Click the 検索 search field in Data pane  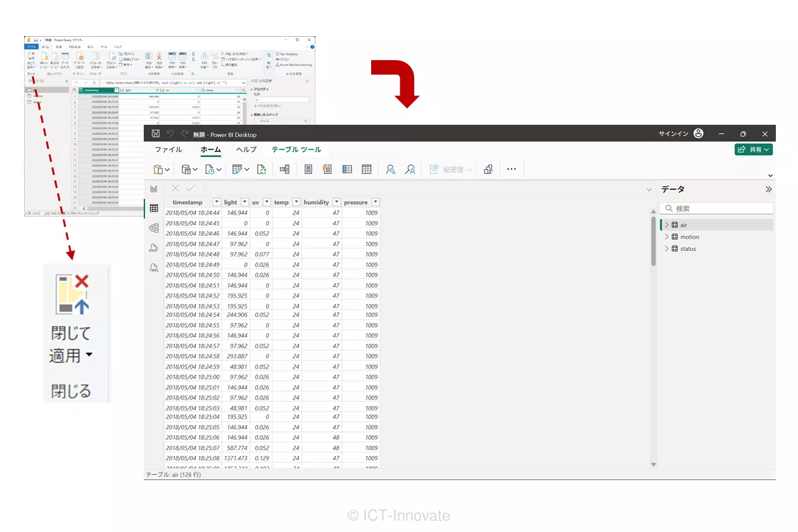click(716, 208)
